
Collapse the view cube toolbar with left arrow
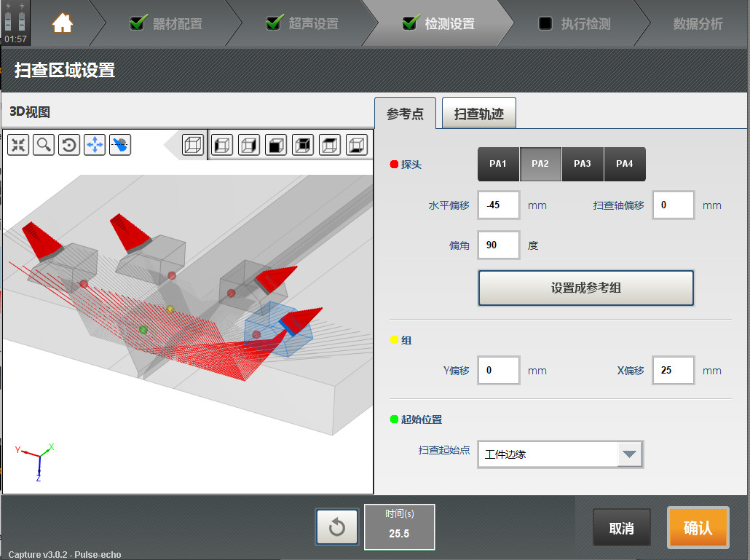(171, 145)
